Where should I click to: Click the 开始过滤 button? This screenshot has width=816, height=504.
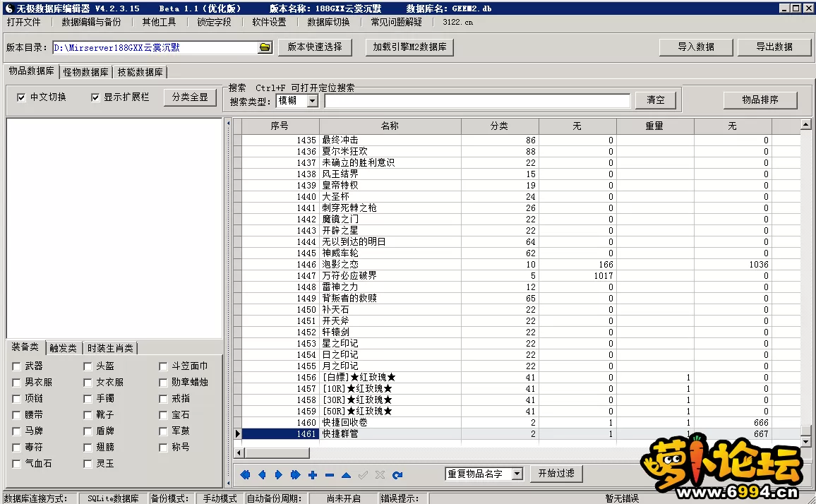[x=556, y=473]
